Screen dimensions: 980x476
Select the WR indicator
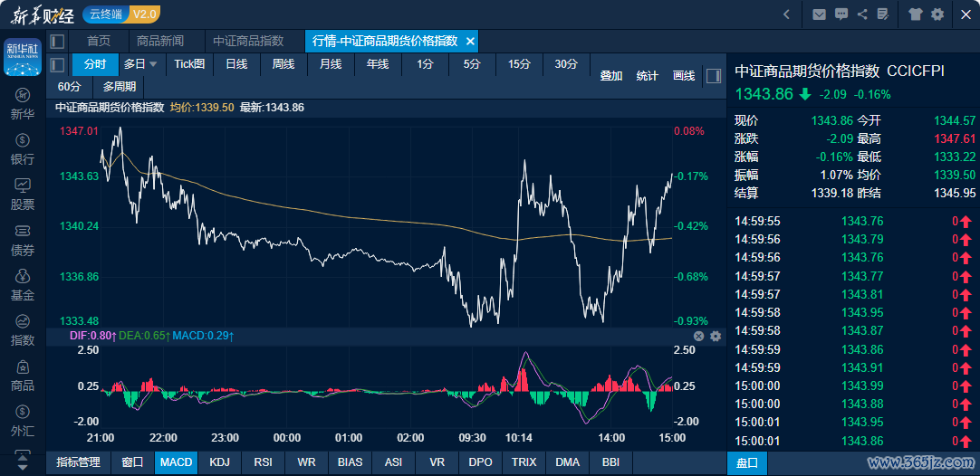306,462
